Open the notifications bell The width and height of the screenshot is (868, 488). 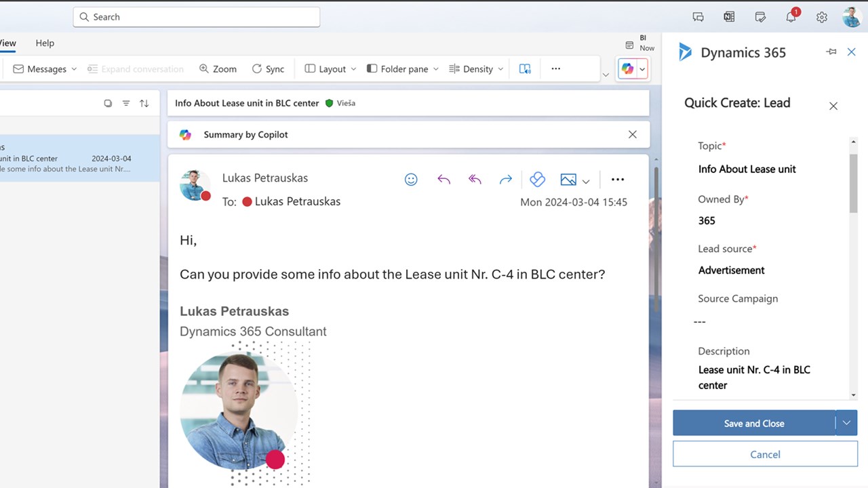pos(791,17)
